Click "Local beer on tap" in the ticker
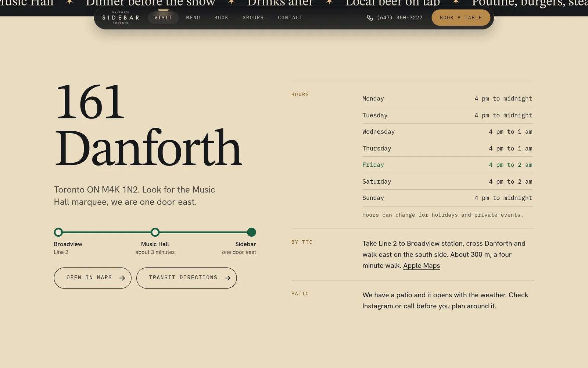Screen dimensions: 588x368 [x=392, y=3]
